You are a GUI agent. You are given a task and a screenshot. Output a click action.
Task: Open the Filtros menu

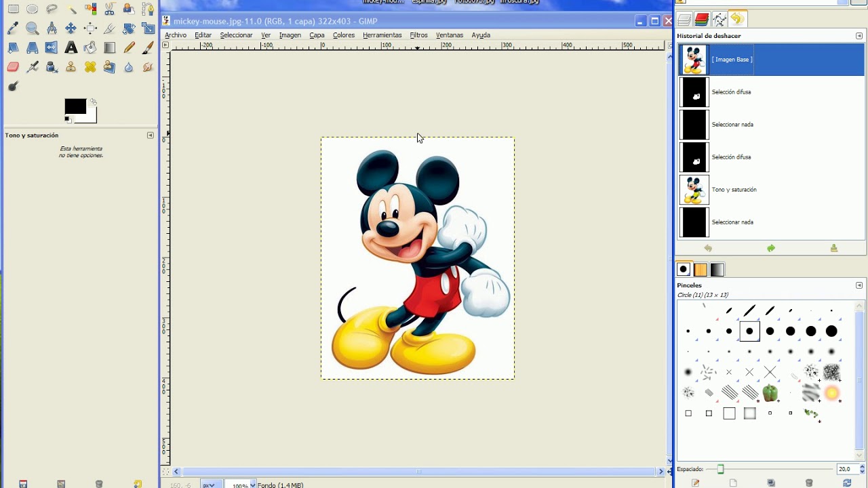419,35
